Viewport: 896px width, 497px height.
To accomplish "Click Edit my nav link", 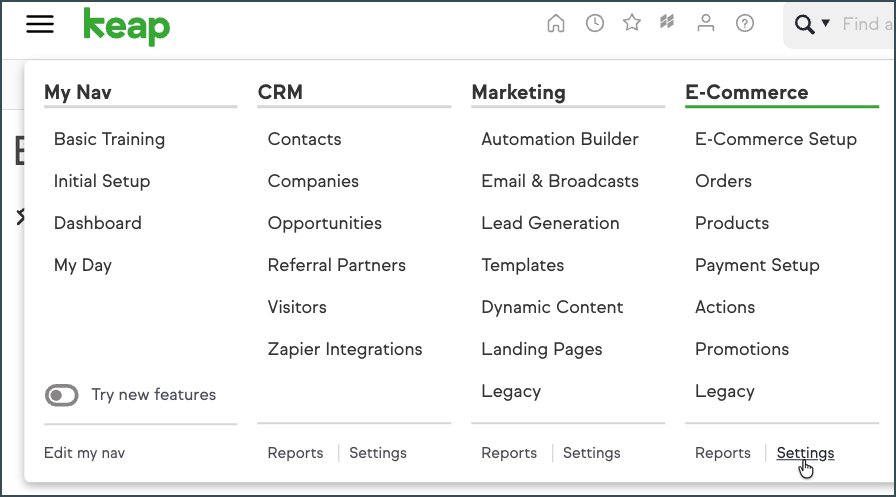I will [x=85, y=452].
